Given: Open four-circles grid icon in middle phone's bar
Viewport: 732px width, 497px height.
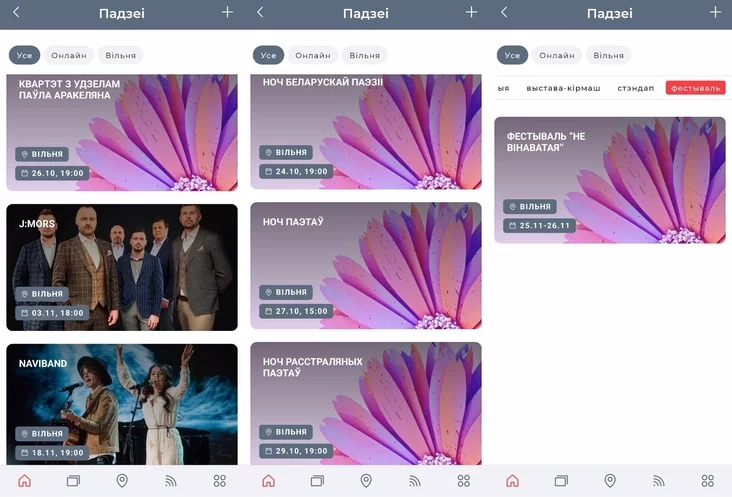Looking at the screenshot, I should 464,481.
